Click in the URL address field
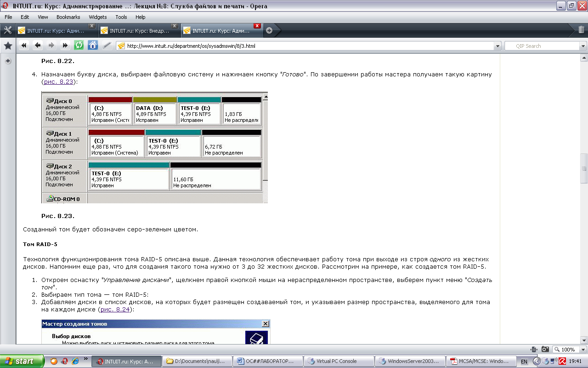588x368 pixels. [x=309, y=46]
